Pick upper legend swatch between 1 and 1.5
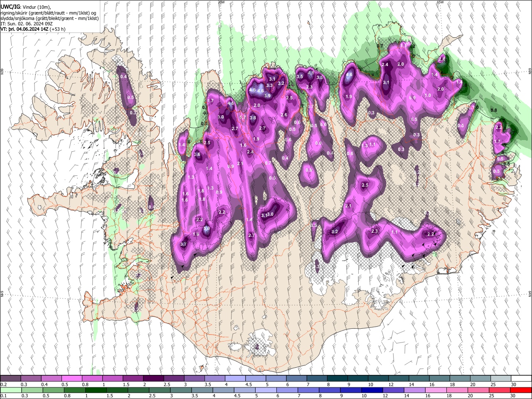Image resolution: width=532 pixels, height=399 pixels. pyautogui.click(x=113, y=378)
